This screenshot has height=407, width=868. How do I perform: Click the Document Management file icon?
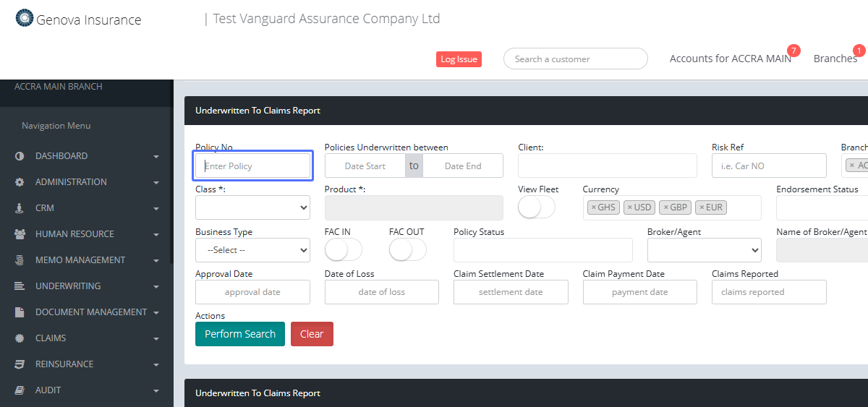[20, 312]
